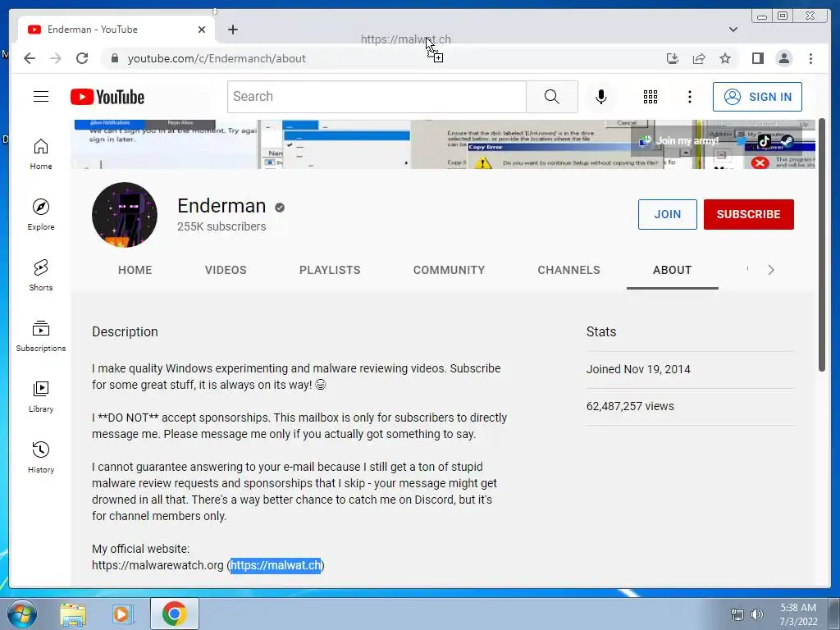Click the 62,487,257 views text

tap(630, 406)
